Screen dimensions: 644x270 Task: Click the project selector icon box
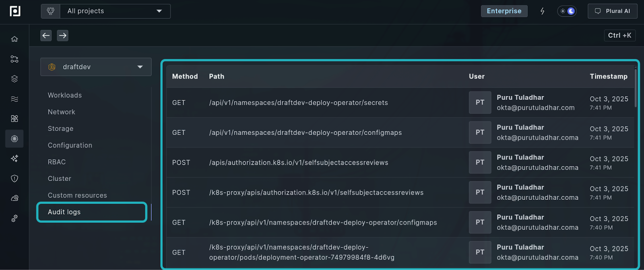click(x=51, y=11)
